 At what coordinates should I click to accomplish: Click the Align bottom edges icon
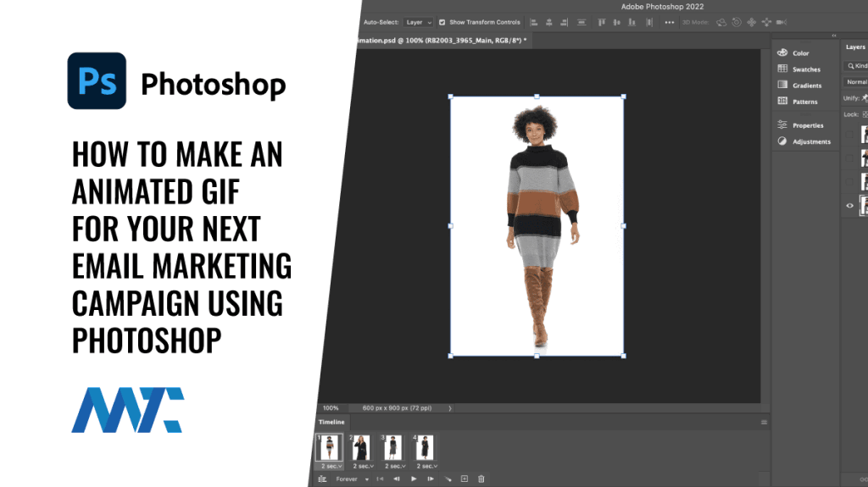click(632, 23)
